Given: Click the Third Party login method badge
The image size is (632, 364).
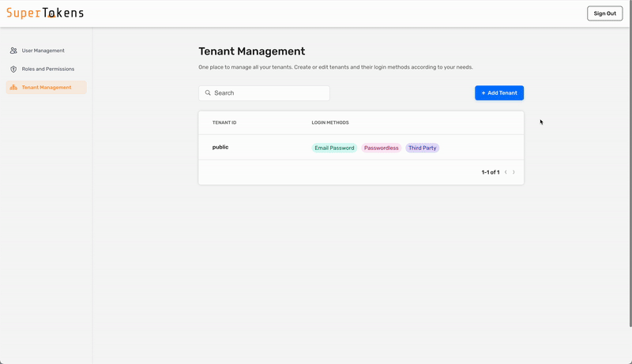Looking at the screenshot, I should (x=422, y=148).
